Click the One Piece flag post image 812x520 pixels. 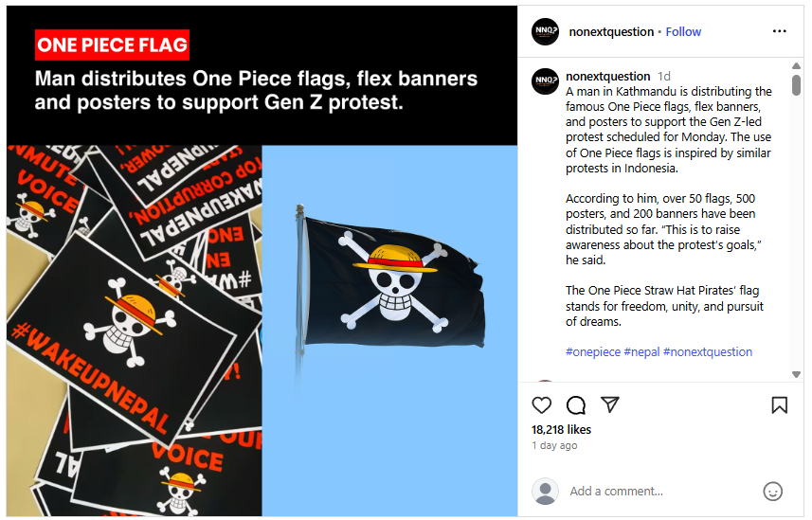[x=262, y=261]
